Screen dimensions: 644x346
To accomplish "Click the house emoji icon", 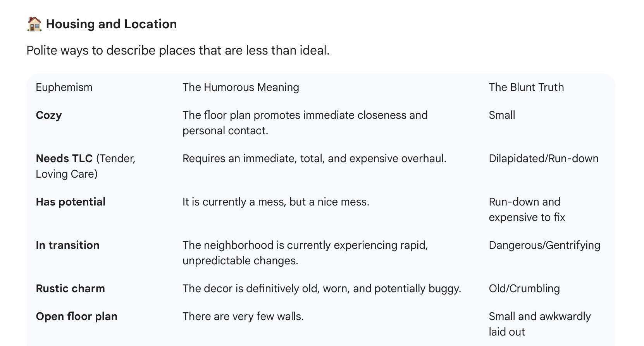I will pyautogui.click(x=34, y=24).
